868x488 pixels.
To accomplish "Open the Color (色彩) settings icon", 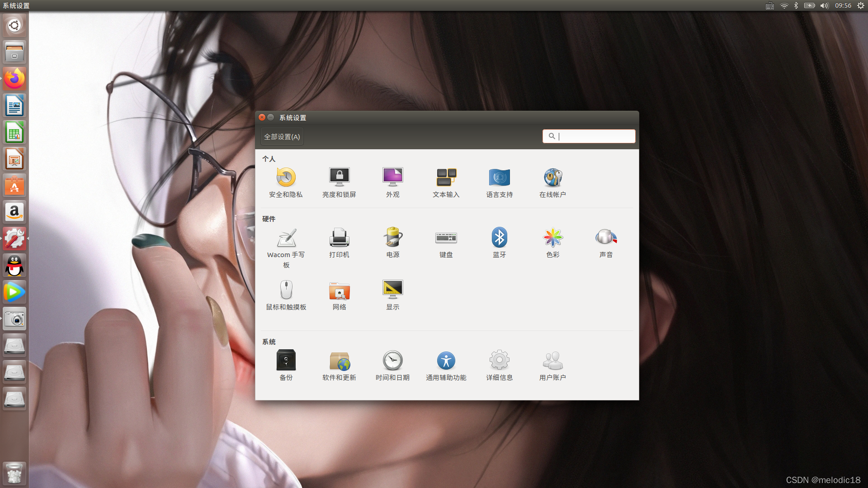I will click(x=552, y=238).
